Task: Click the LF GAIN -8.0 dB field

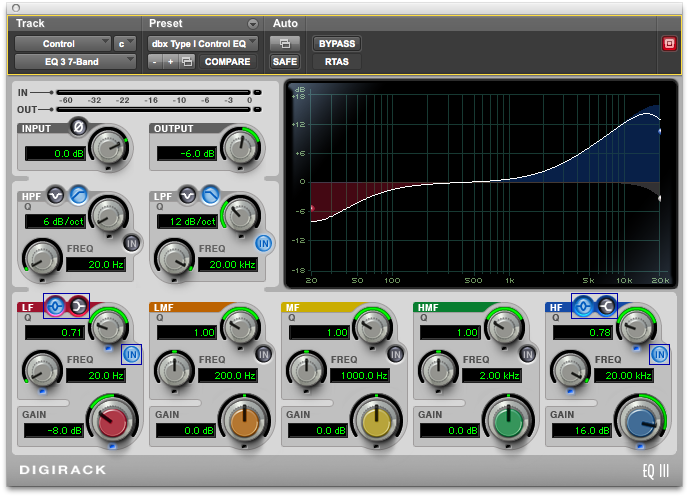Action: [x=54, y=430]
